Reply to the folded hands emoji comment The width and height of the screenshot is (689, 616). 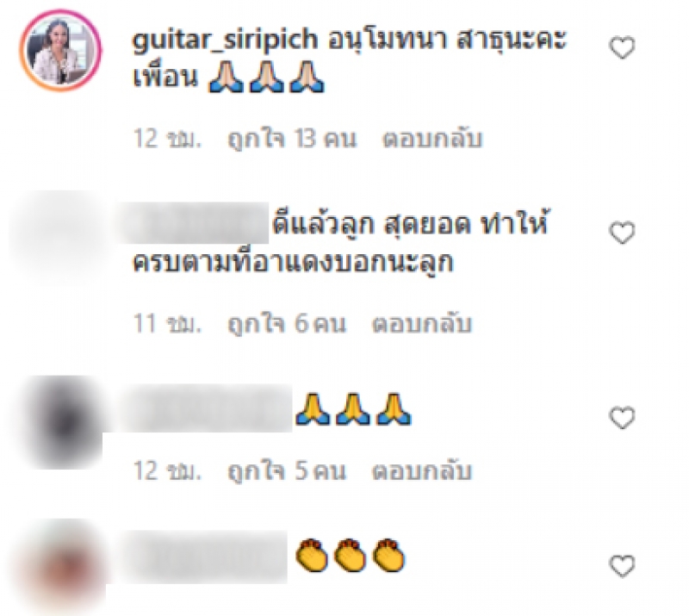(422, 471)
